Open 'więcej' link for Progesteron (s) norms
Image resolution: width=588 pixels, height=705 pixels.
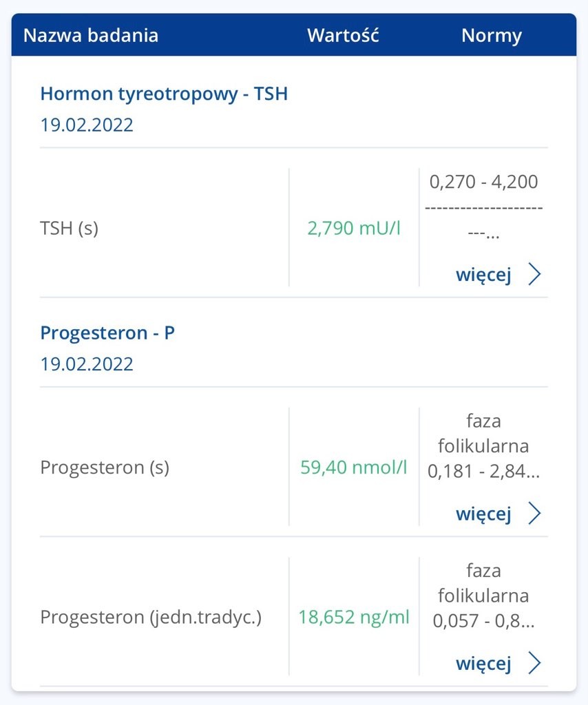[483, 514]
